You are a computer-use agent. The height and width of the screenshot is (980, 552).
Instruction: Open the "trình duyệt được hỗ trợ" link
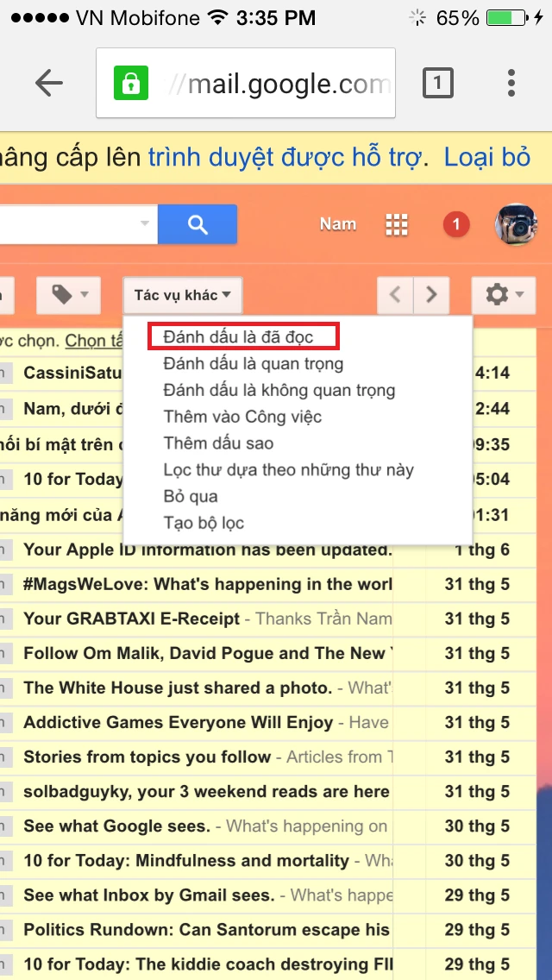[x=285, y=158]
